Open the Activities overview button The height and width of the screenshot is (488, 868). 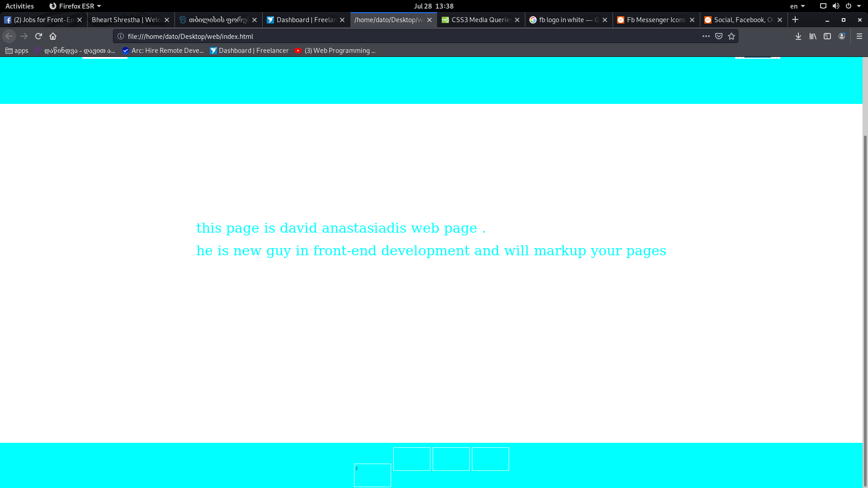(19, 6)
